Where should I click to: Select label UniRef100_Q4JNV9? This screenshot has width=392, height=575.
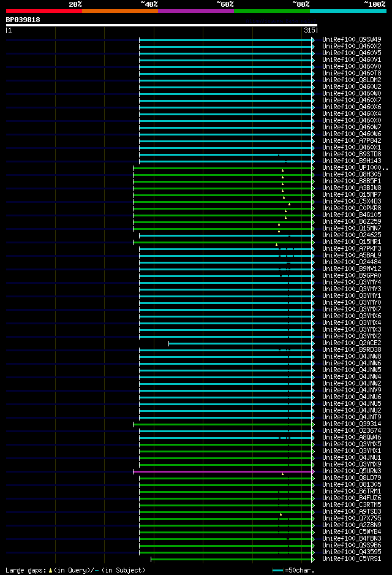352,390
